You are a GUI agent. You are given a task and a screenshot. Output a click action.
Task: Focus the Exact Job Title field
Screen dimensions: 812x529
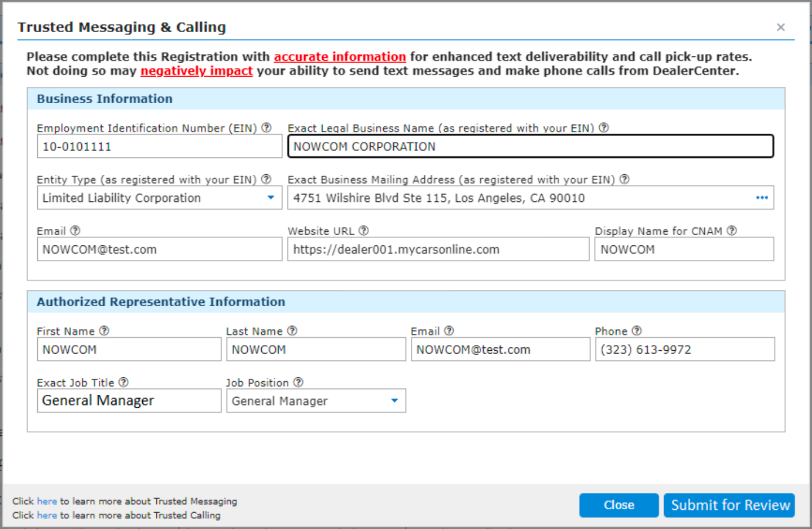pyautogui.click(x=129, y=401)
